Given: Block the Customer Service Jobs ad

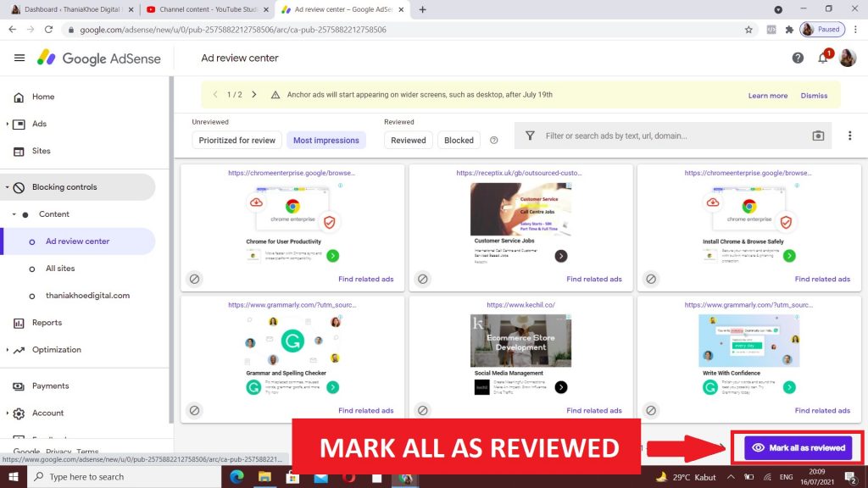Looking at the screenshot, I should 423,278.
